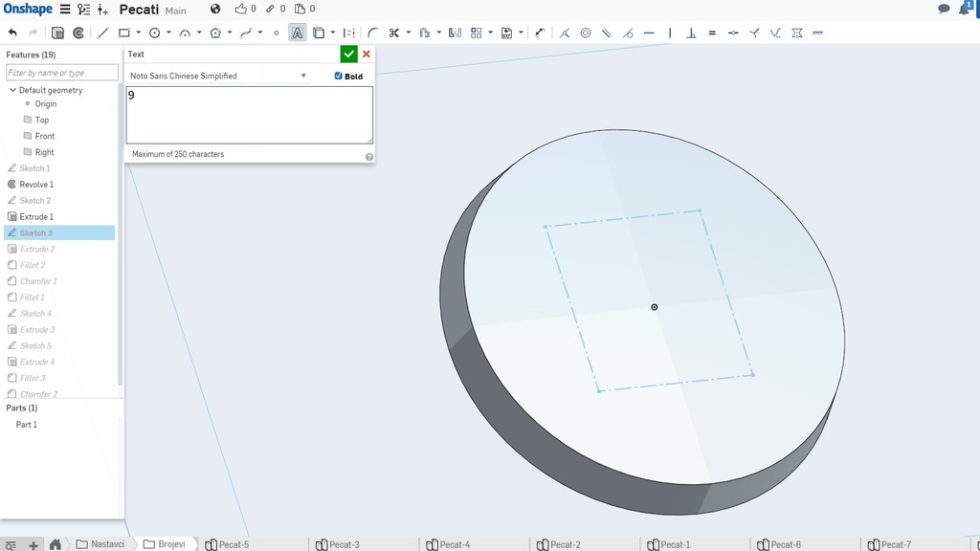Select the Center point circle tool
Image resolution: width=980 pixels, height=551 pixels.
153,33
